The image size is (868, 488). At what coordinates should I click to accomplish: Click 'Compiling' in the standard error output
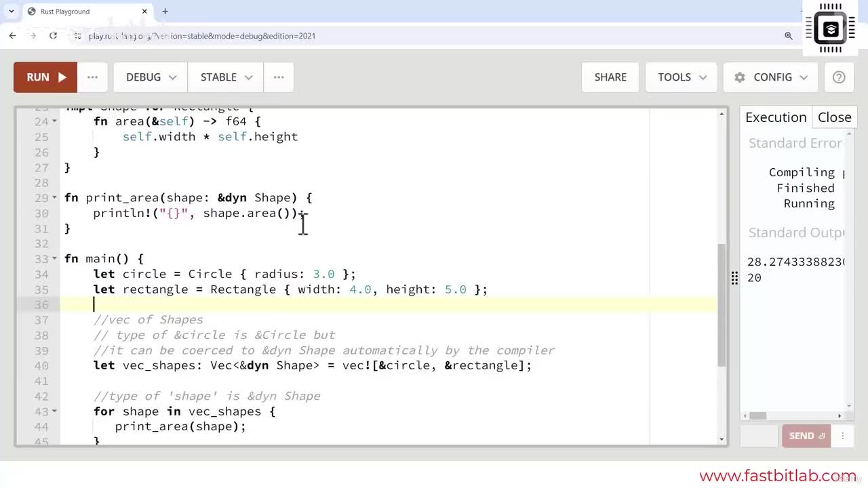(x=802, y=173)
